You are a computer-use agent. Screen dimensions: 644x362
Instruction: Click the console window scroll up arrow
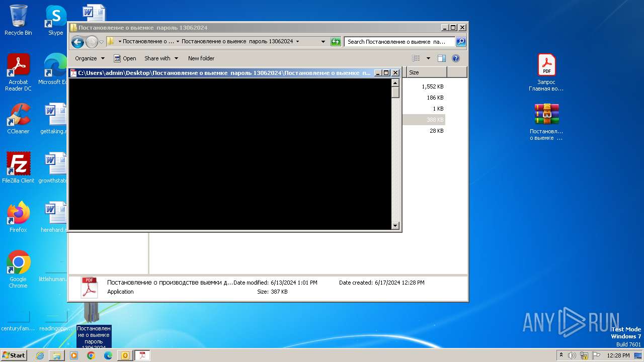pyautogui.click(x=395, y=82)
